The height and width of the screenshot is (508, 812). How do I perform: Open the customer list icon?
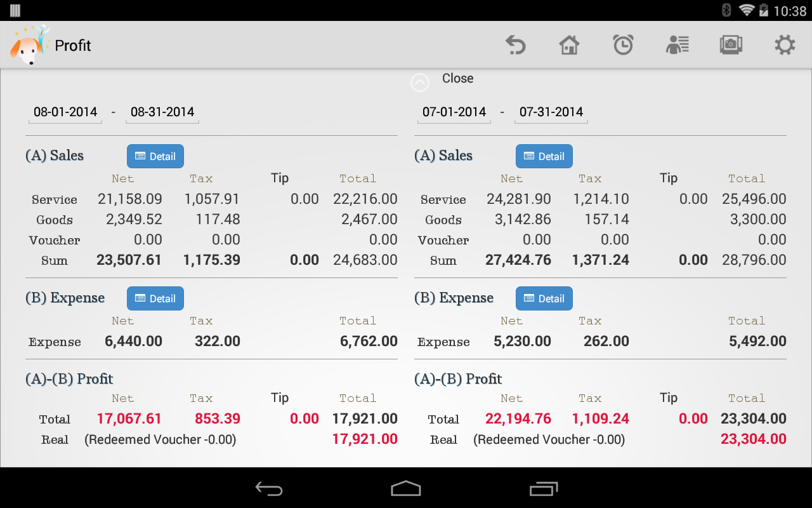[677, 45]
